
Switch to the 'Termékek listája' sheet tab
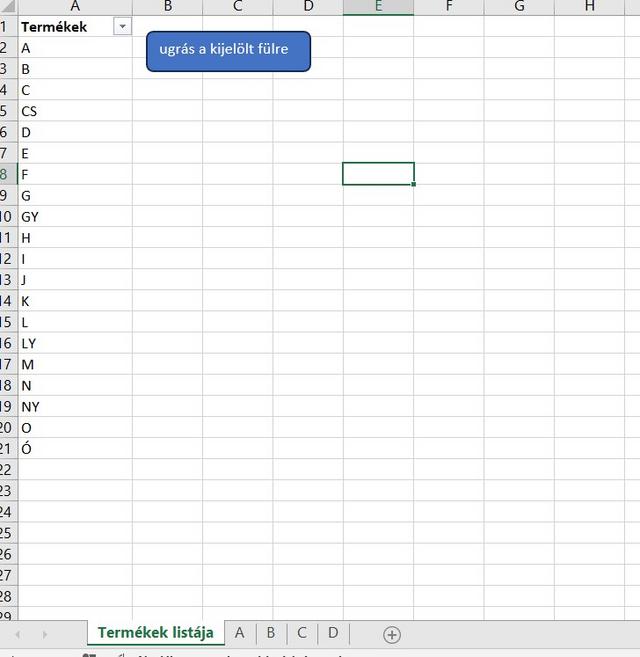[155, 633]
